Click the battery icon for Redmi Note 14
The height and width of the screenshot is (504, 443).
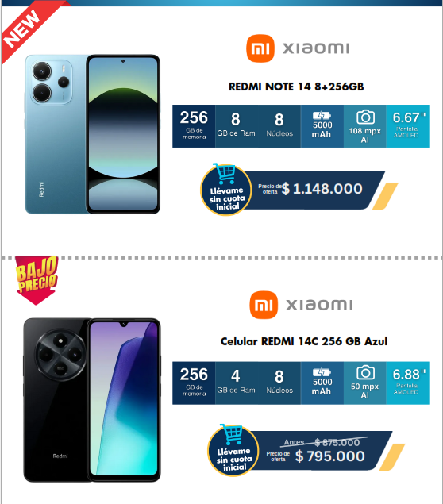pyautogui.click(x=322, y=115)
